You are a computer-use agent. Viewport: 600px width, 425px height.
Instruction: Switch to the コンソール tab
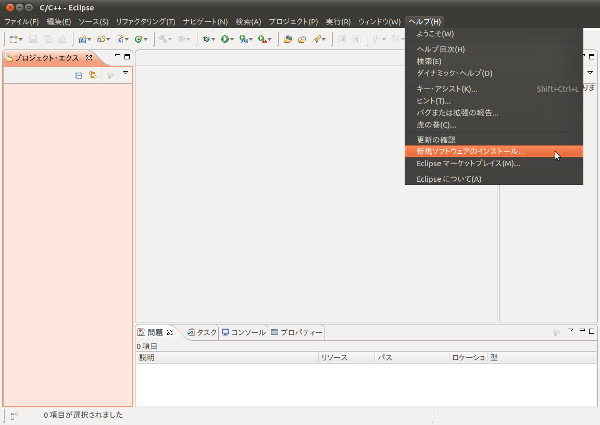point(243,332)
